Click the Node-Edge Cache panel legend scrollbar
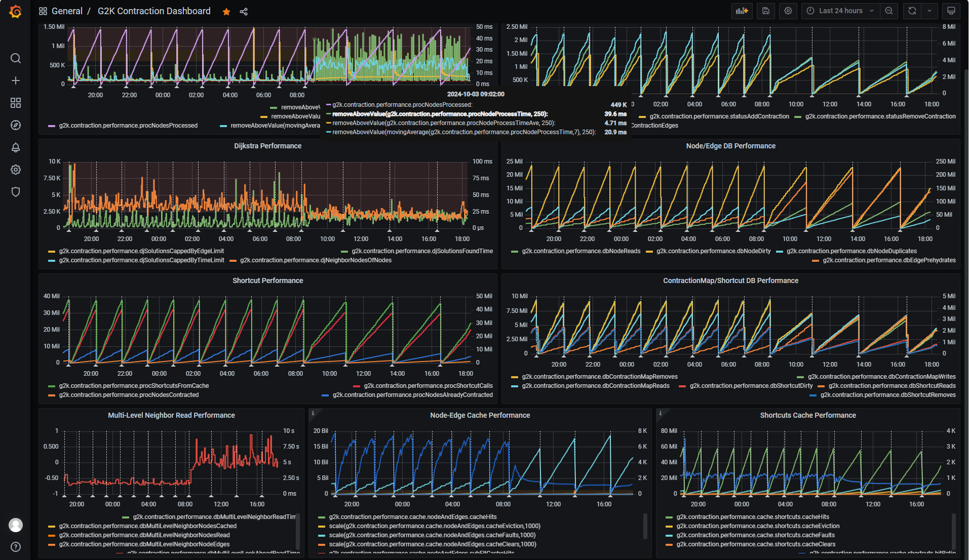The width and height of the screenshot is (969, 560). tap(645, 527)
